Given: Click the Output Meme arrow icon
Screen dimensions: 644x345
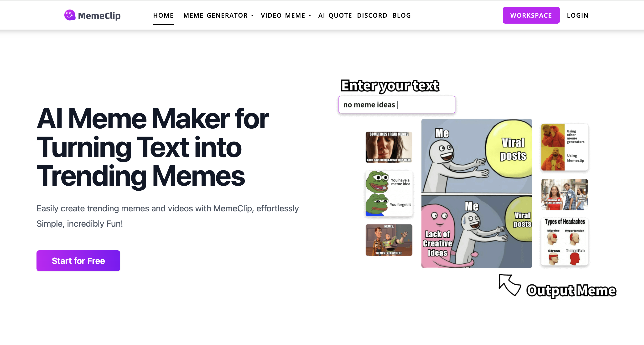Looking at the screenshot, I should [509, 285].
